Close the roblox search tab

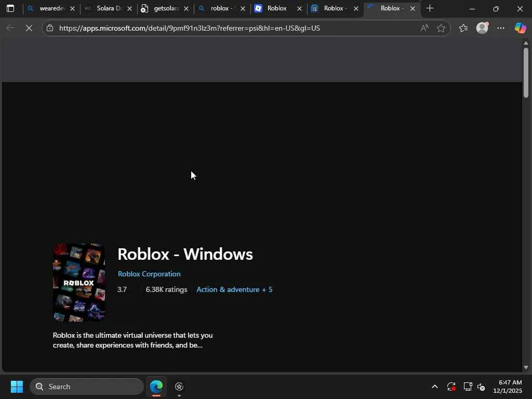click(243, 8)
